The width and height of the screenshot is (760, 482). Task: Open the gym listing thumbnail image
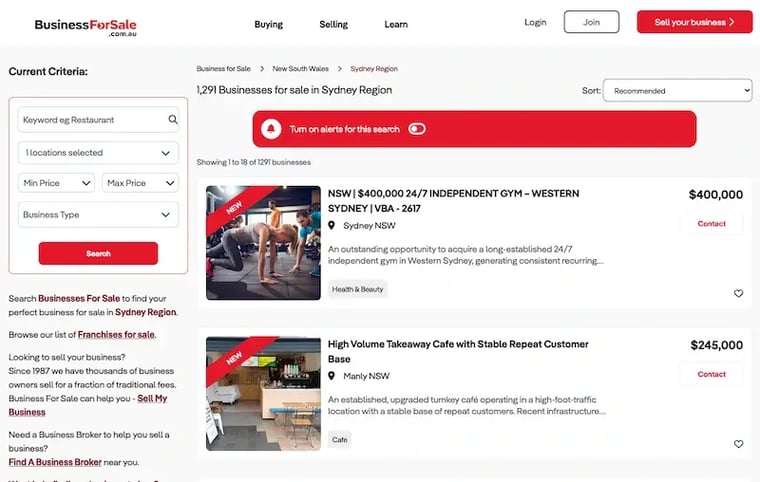(263, 243)
